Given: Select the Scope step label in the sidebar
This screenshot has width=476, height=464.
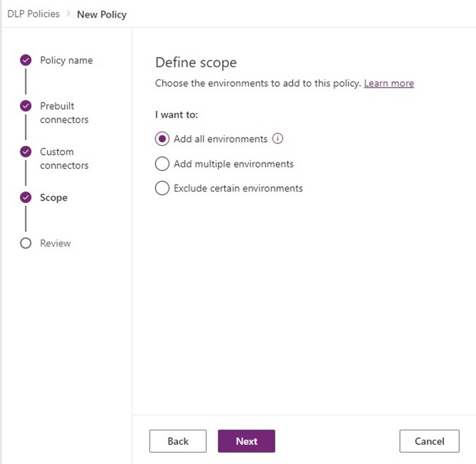Looking at the screenshot, I should tap(53, 198).
